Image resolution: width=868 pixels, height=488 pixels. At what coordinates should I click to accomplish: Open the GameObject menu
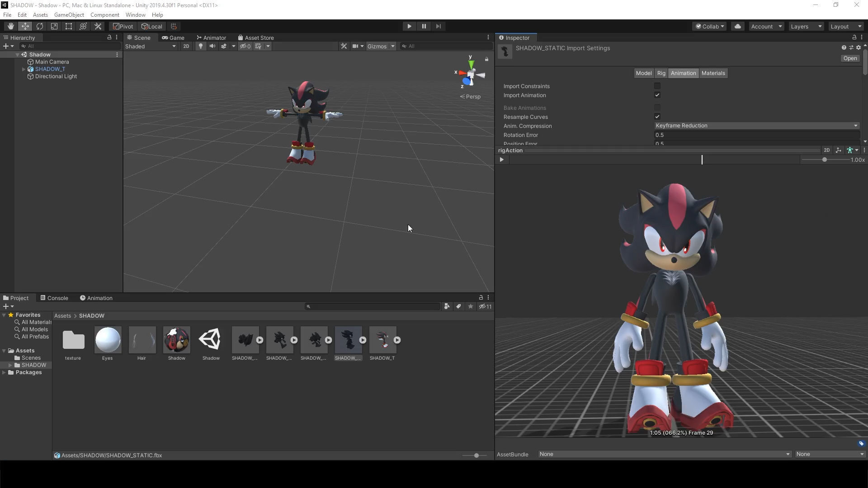[x=69, y=15]
